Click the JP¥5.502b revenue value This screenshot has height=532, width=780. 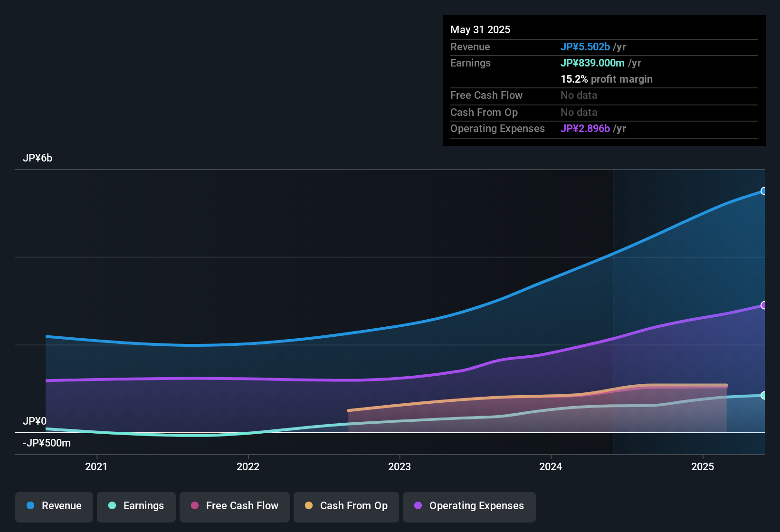point(585,47)
